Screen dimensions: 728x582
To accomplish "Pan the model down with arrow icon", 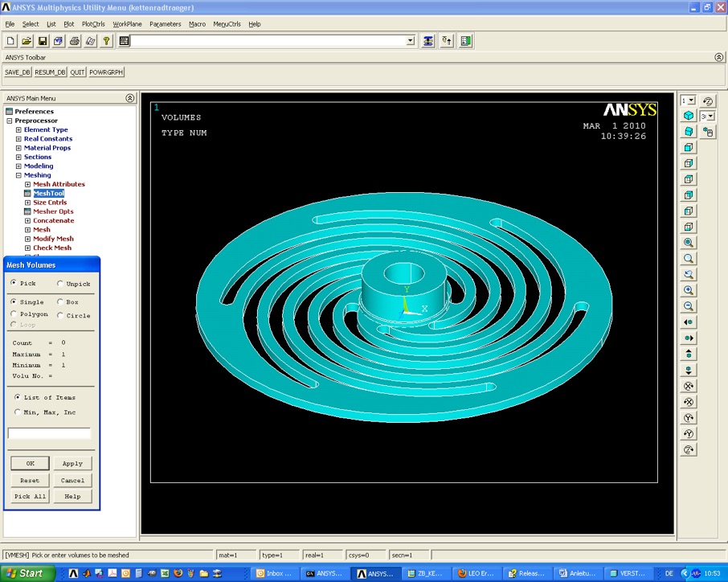I will pyautogui.click(x=689, y=370).
